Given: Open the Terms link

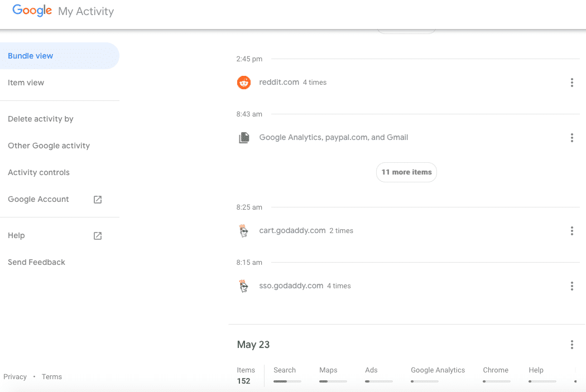Looking at the screenshot, I should 51,377.
